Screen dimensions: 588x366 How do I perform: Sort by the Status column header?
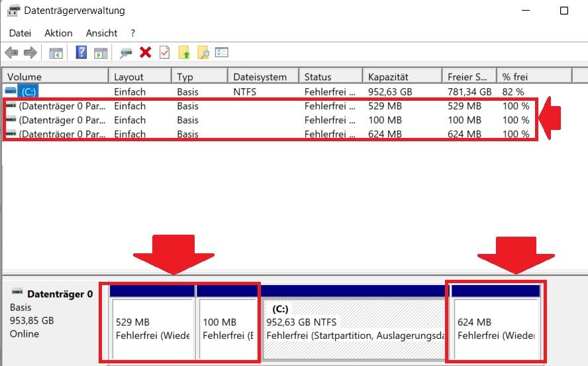coord(331,76)
